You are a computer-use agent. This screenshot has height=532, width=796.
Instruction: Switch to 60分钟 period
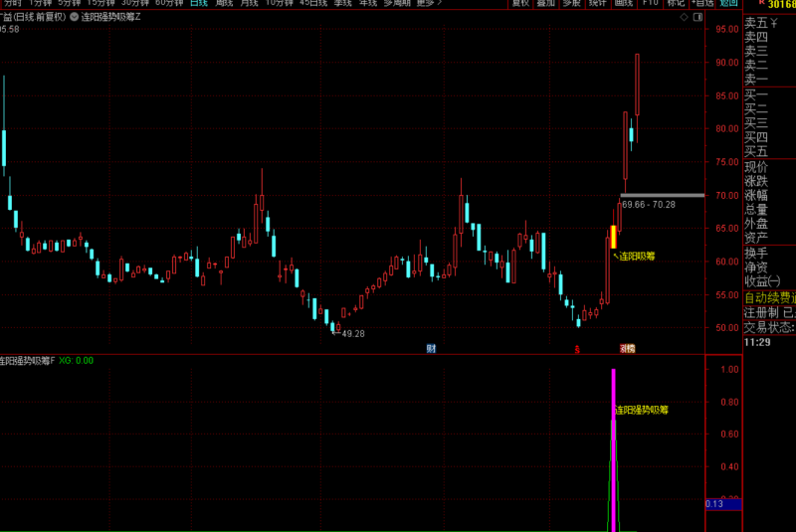pyautogui.click(x=169, y=3)
